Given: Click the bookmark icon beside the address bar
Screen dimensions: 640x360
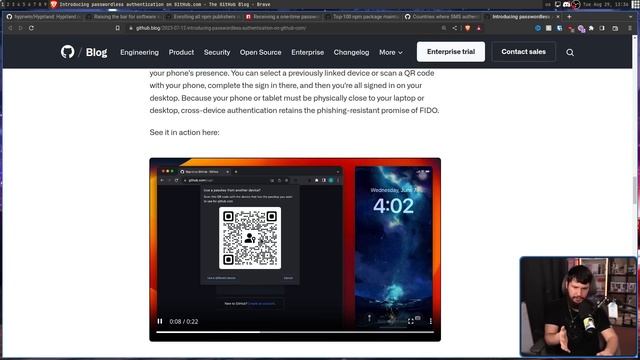Looking at the screenshot, I should pos(118,28).
